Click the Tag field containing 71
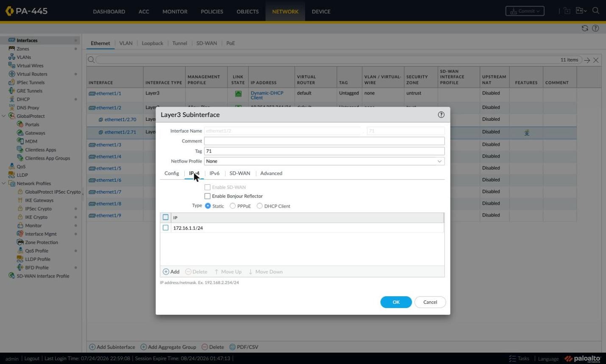The width and height of the screenshot is (606, 364). [x=324, y=151]
